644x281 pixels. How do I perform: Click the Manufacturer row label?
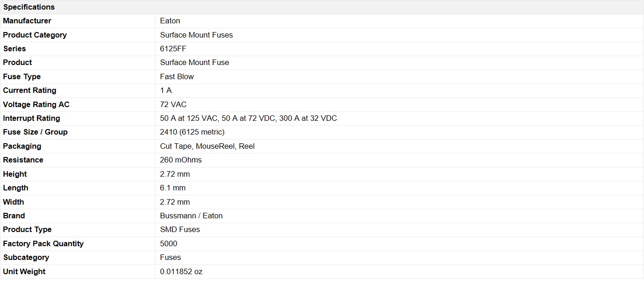point(27,21)
